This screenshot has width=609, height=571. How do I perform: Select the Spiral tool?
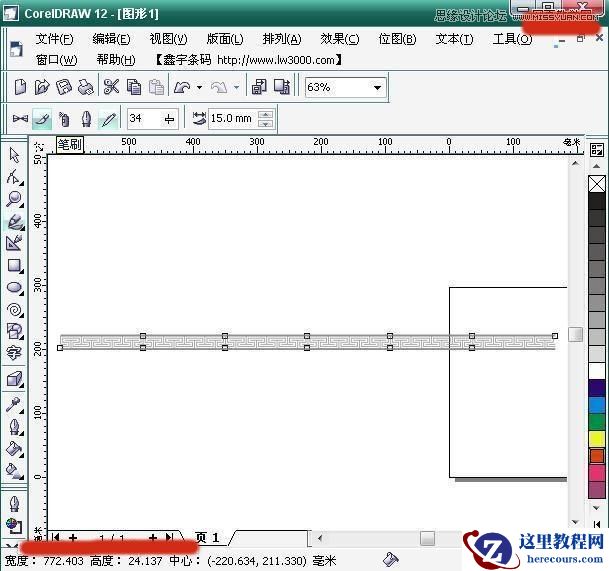pos(14,310)
